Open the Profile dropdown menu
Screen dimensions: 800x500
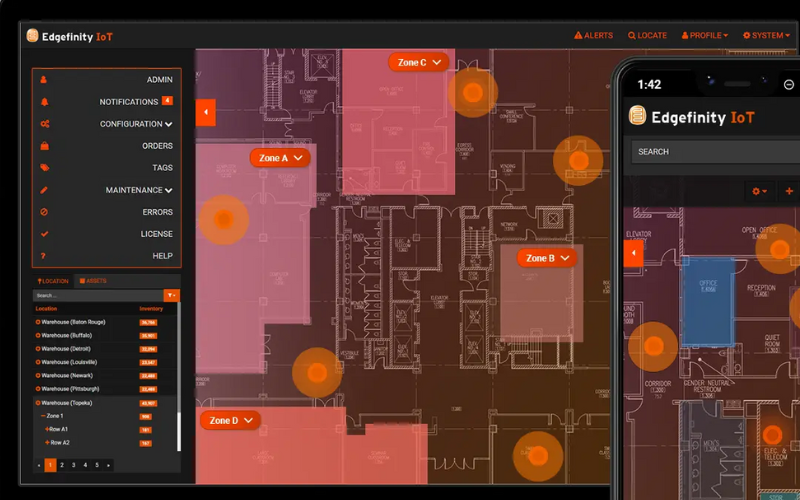705,35
